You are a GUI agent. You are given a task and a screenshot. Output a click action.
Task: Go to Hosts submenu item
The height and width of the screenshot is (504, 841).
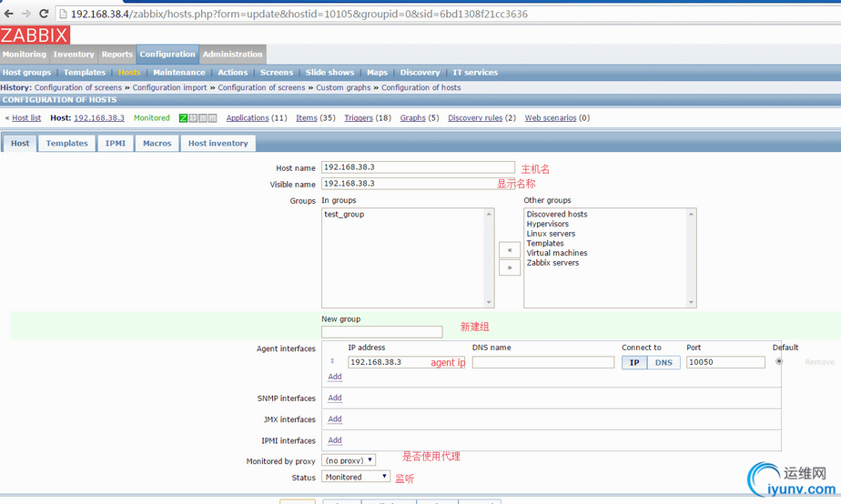(129, 73)
